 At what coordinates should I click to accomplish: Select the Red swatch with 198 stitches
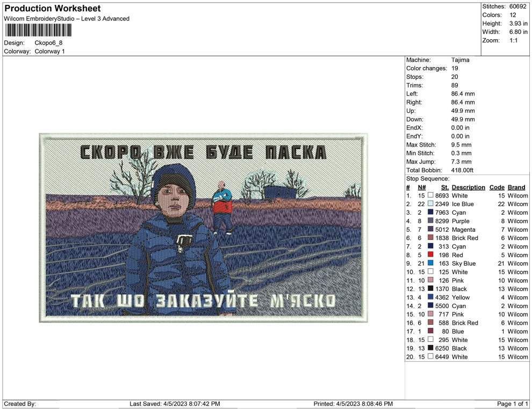tap(430, 255)
